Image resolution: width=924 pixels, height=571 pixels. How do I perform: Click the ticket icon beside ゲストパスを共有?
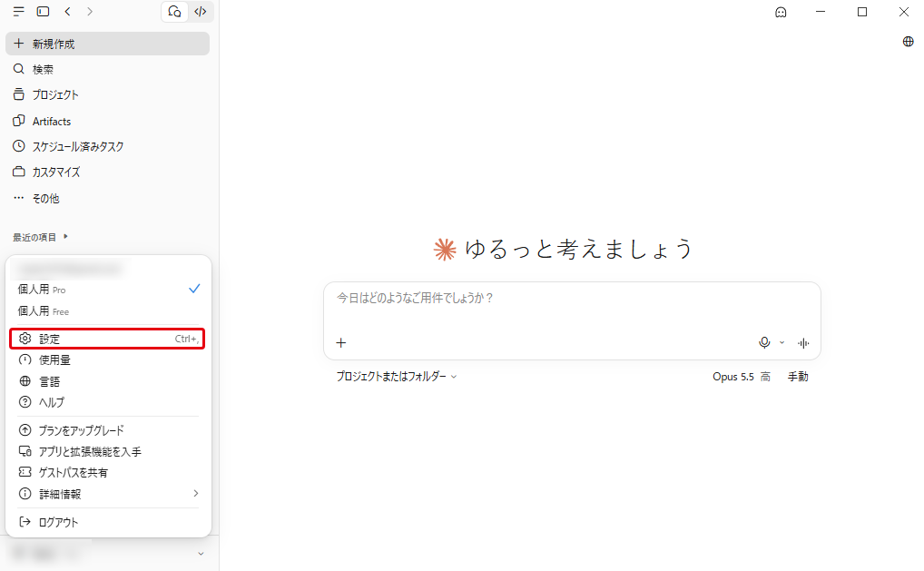pyautogui.click(x=25, y=472)
